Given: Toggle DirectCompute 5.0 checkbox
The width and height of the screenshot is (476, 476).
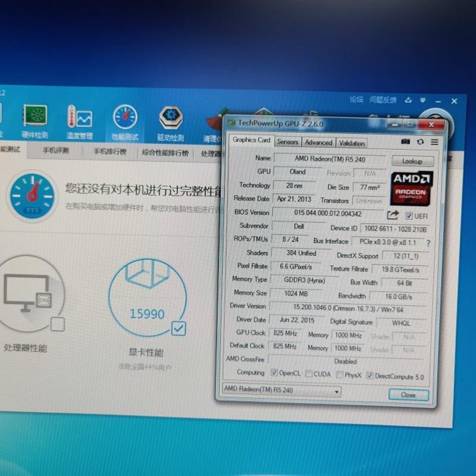Looking at the screenshot, I should (369, 375).
